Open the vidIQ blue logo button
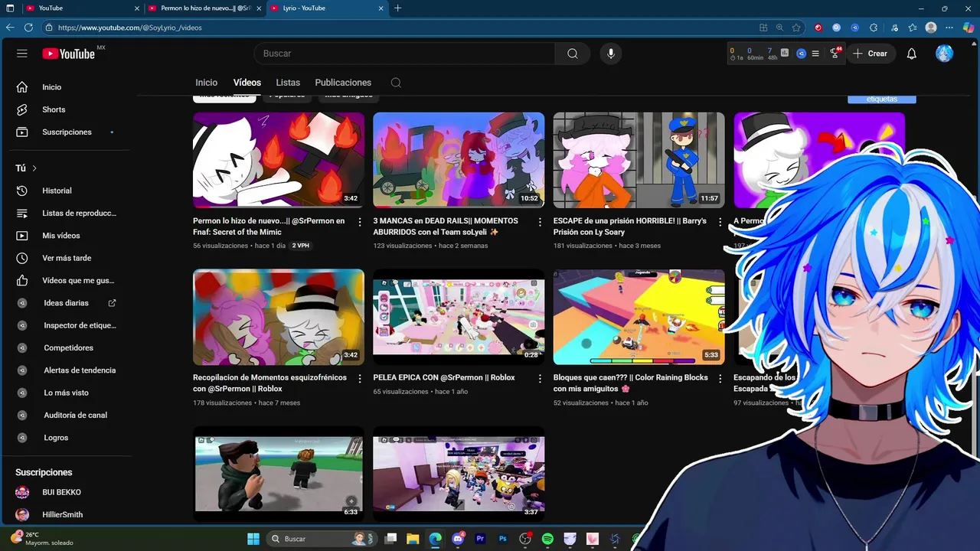Image resolution: width=980 pixels, height=551 pixels. pos(802,54)
